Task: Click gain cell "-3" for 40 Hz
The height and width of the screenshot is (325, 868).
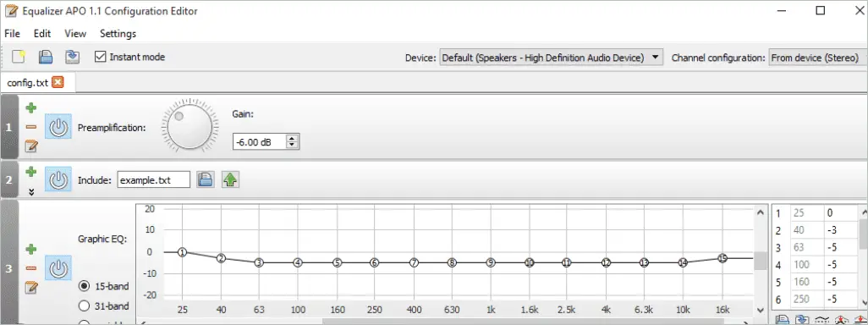Action: click(x=841, y=230)
